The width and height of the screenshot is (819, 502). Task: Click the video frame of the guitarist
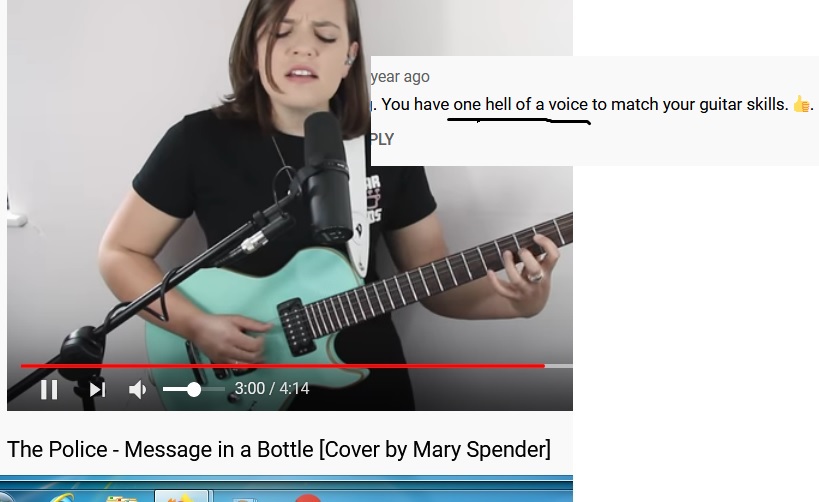coord(290,204)
